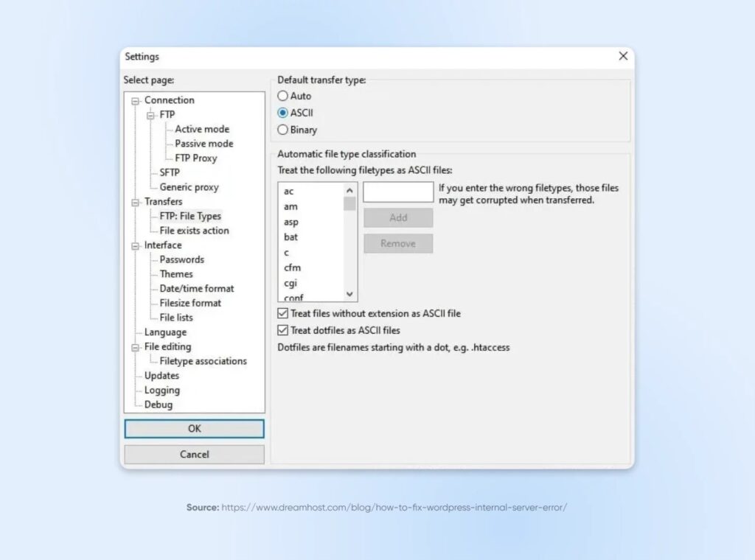Open the FTP Proxy settings page
This screenshot has width=755, height=560.
[195, 158]
